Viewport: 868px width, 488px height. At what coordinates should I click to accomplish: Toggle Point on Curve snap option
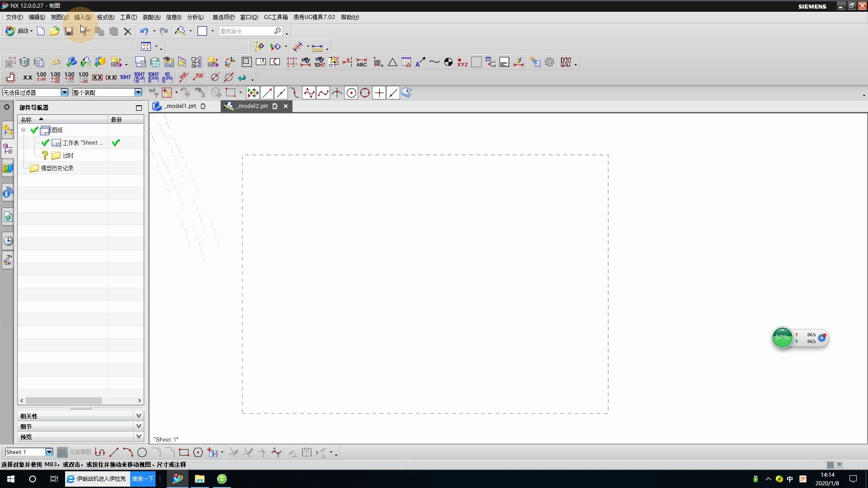(393, 93)
